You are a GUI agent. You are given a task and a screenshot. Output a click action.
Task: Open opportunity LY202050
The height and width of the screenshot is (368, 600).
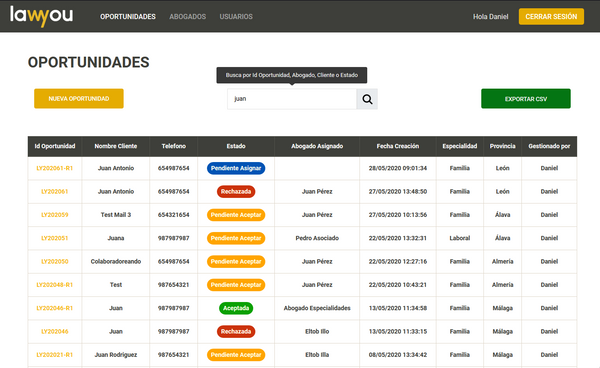pyautogui.click(x=55, y=261)
